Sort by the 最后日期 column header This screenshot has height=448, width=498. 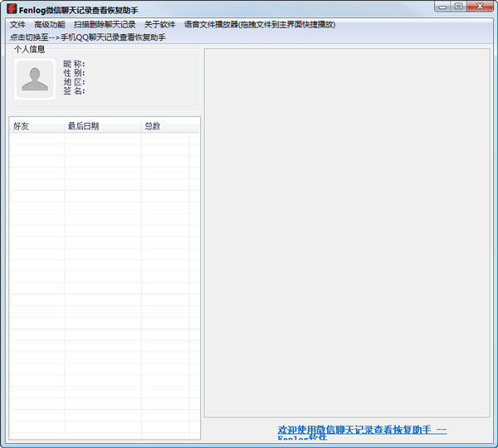point(103,126)
